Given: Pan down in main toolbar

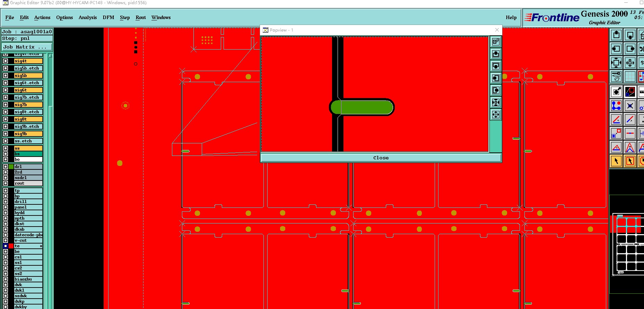Looking at the screenshot, I should coord(630,35).
